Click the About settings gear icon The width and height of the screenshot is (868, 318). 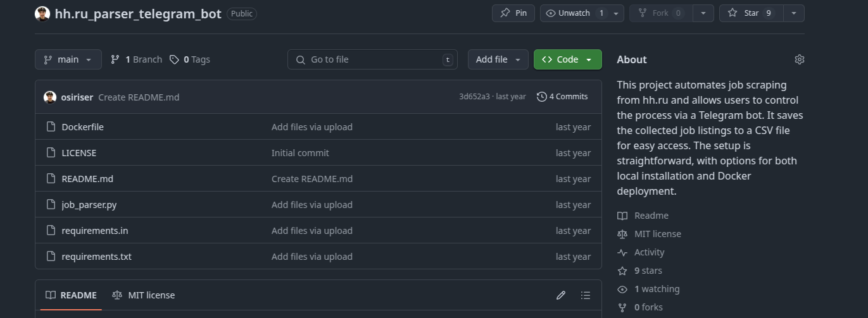click(799, 59)
